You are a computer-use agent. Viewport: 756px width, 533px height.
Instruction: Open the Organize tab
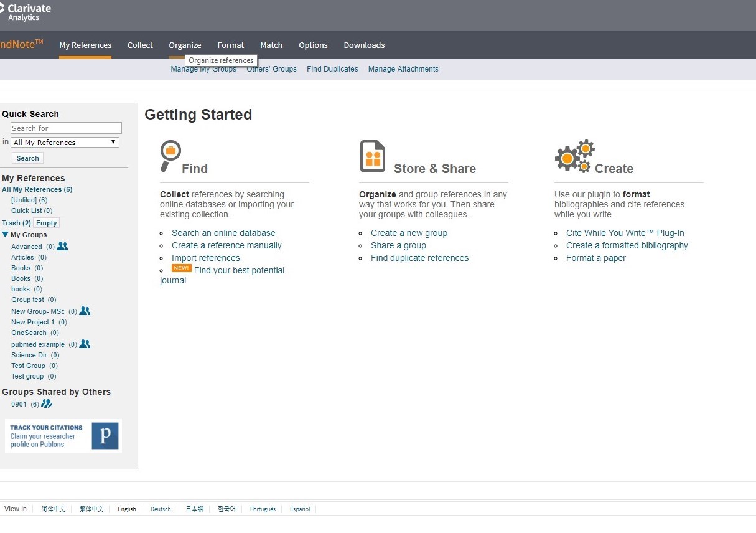[x=185, y=45]
